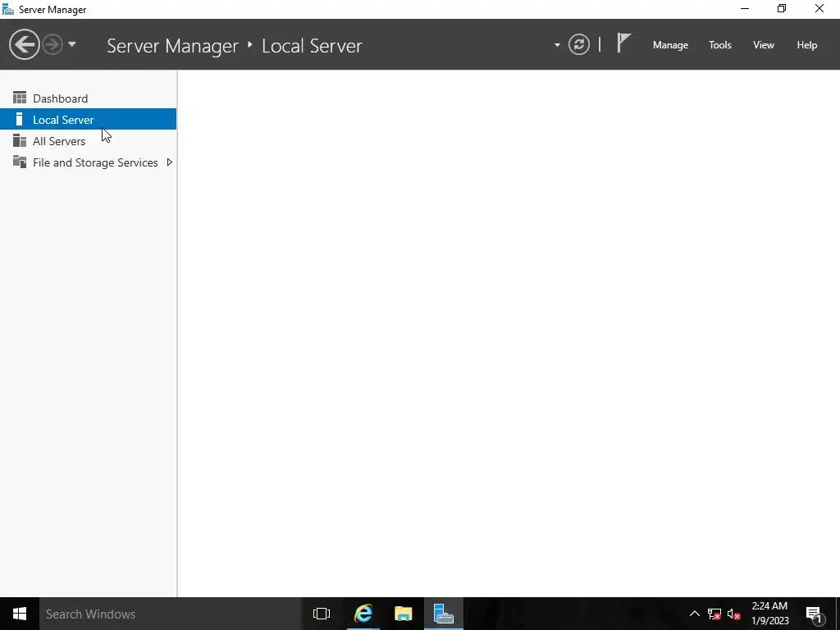840x630 pixels.
Task: Click the All Servers icon
Action: point(20,140)
